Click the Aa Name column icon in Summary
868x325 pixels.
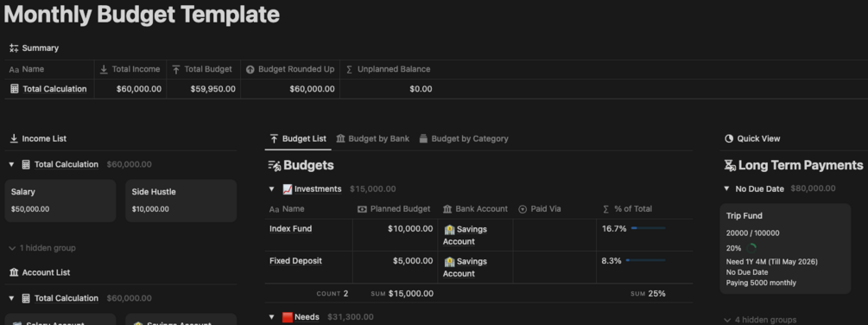point(14,70)
